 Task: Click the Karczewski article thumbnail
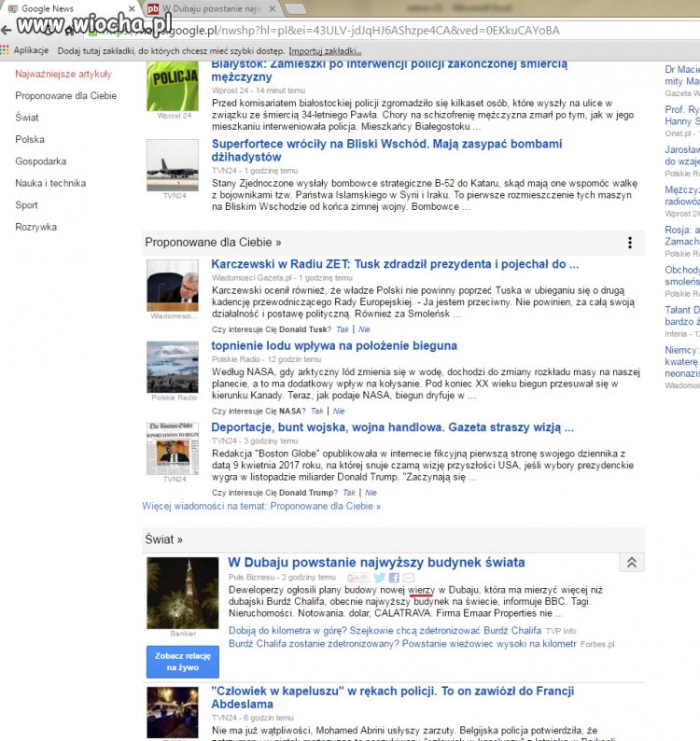tap(173, 285)
